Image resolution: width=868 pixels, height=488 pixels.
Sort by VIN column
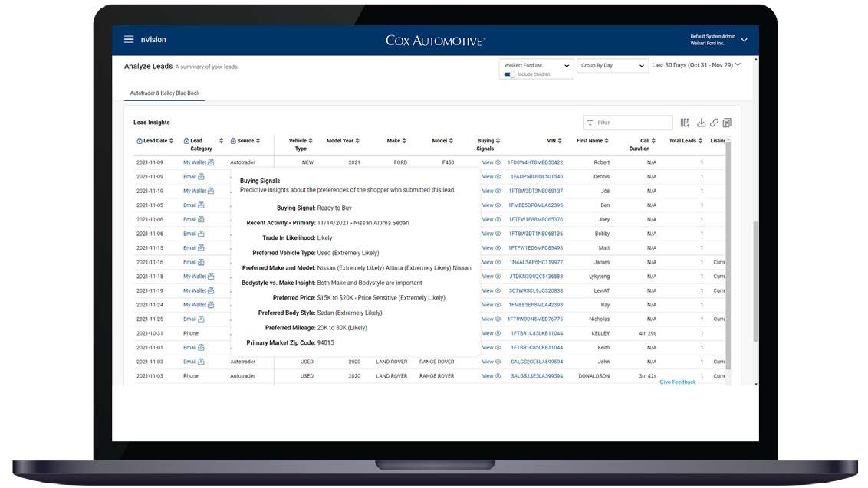560,141
